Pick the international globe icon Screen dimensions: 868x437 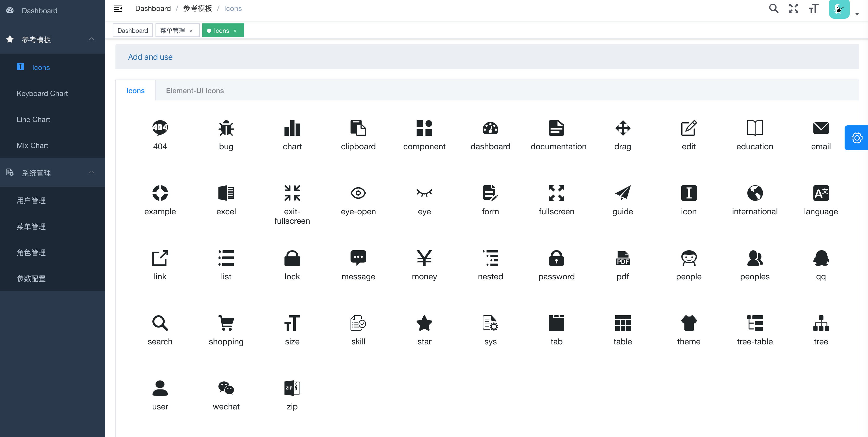tap(755, 193)
